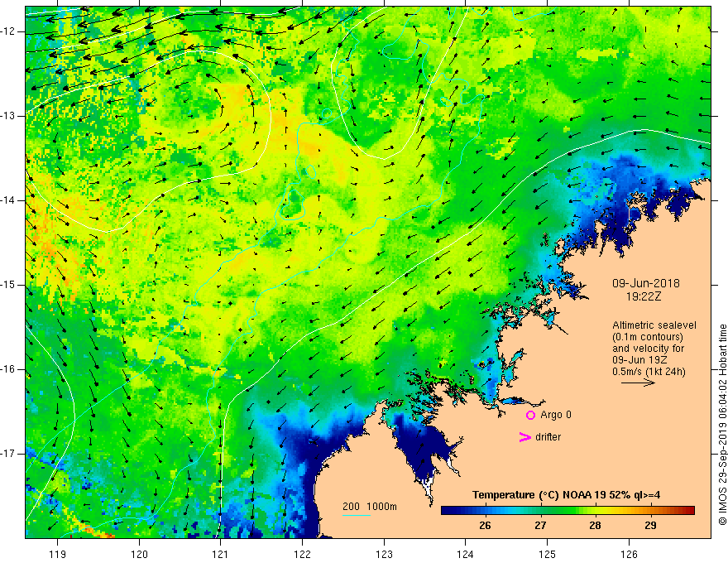Image resolution: width=728 pixels, height=563 pixels.
Task: Click the longitude axis label 123
Action: pos(384,554)
